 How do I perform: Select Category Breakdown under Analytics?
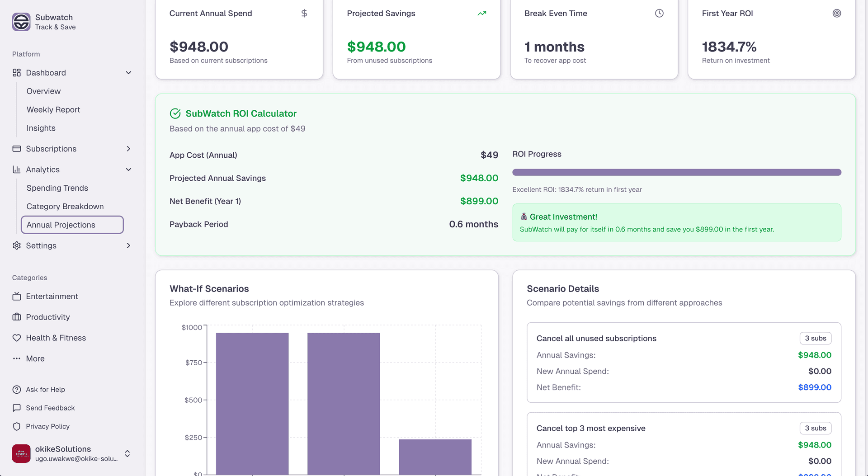(65, 206)
